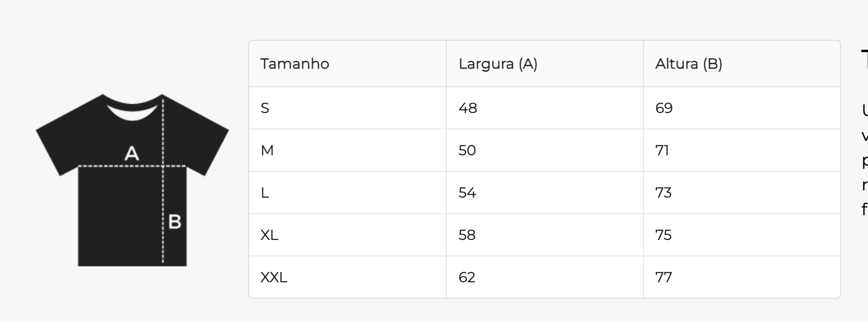Click width value 58 for size XL
Screen dimensions: 868x322
click(467, 235)
